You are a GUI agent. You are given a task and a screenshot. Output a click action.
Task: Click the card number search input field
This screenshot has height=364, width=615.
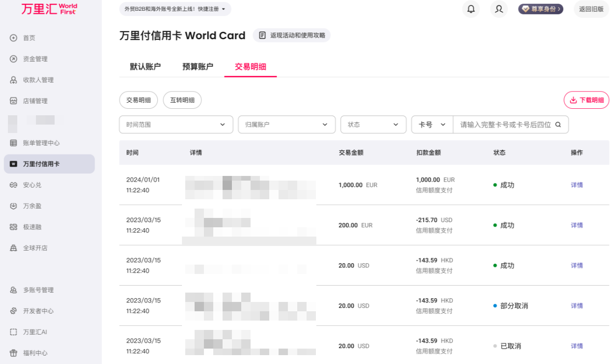point(506,124)
